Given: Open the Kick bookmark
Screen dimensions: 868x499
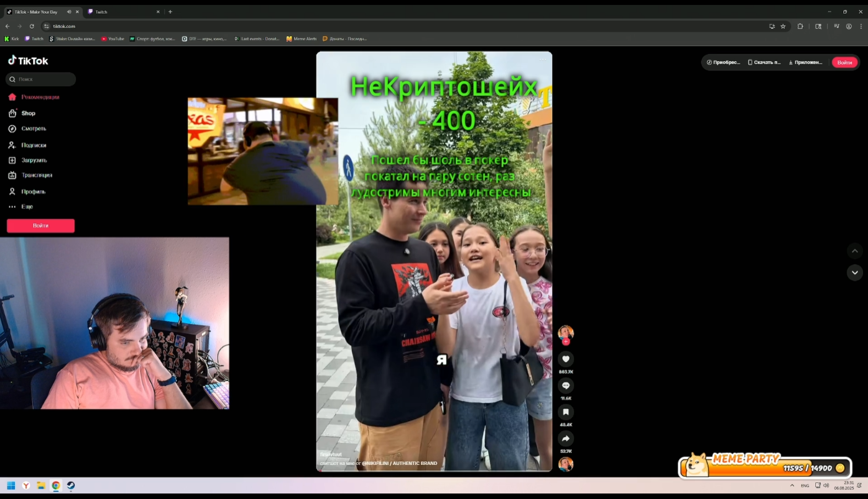Looking at the screenshot, I should (x=12, y=39).
